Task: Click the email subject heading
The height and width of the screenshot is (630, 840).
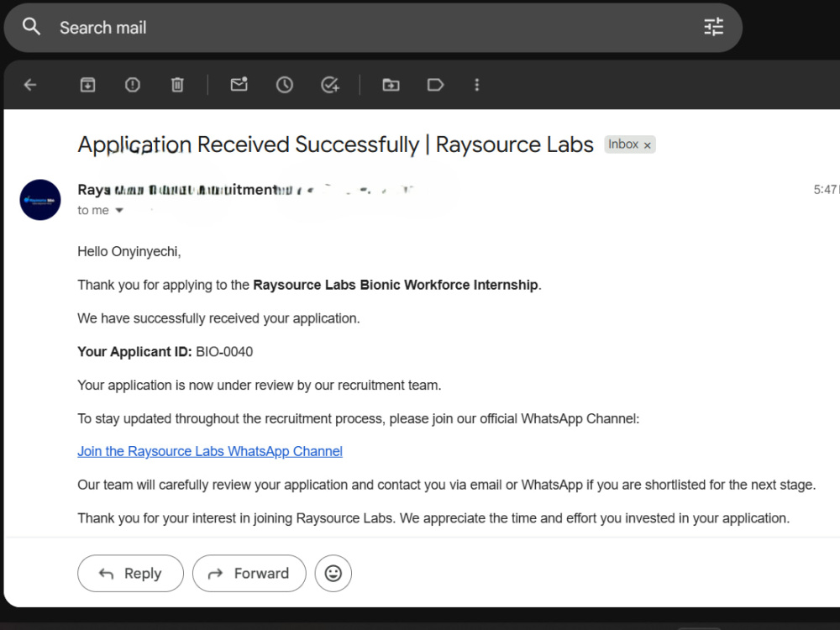Action: pyautogui.click(x=336, y=144)
